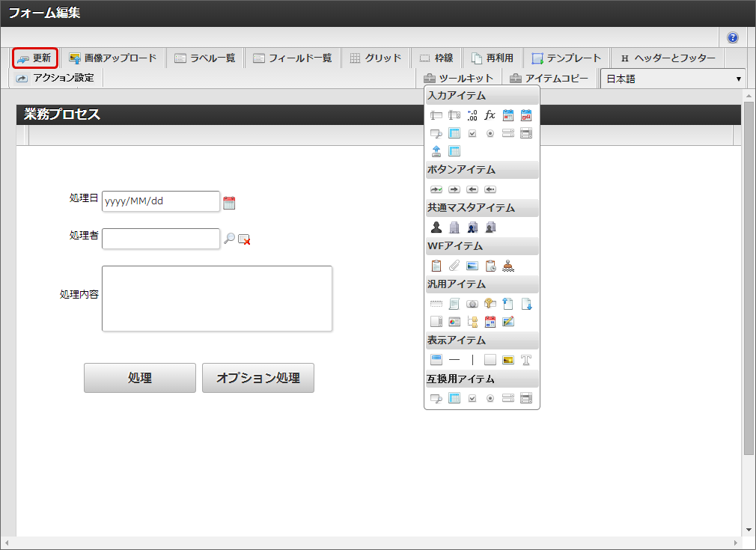Select the radio button item in 入力アイテム
756x550 pixels.
[490, 133]
